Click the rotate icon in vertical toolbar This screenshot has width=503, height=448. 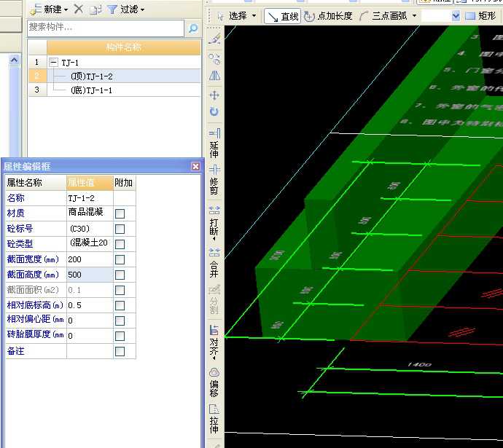pos(214,112)
